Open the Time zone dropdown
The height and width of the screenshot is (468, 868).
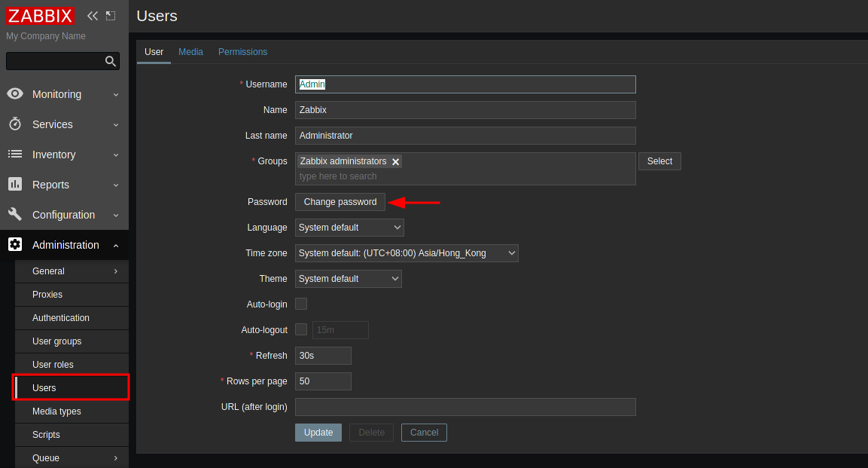point(407,253)
